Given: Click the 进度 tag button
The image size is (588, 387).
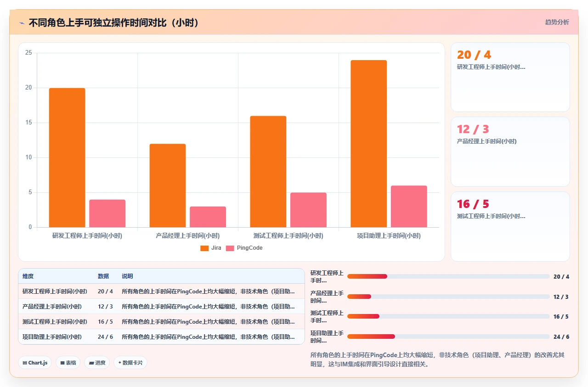Looking at the screenshot, I should pyautogui.click(x=97, y=363).
